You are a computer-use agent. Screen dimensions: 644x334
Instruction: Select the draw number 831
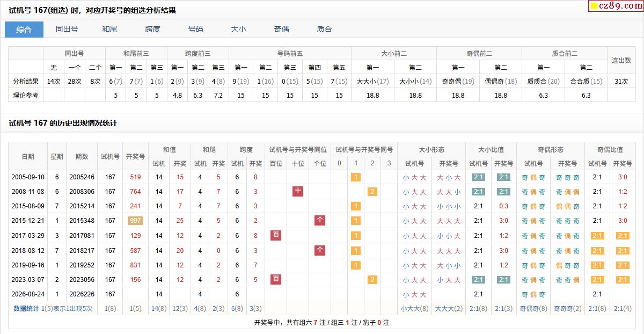tap(135, 265)
